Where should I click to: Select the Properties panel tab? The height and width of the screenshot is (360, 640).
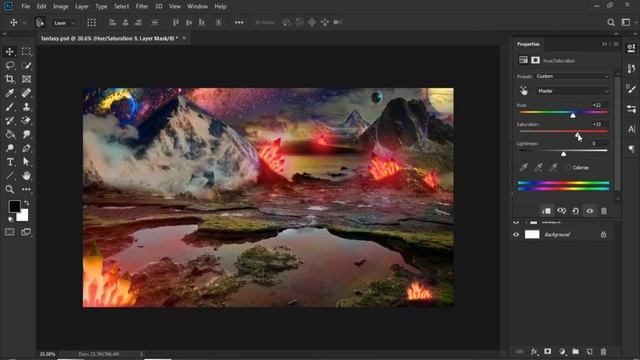(528, 44)
